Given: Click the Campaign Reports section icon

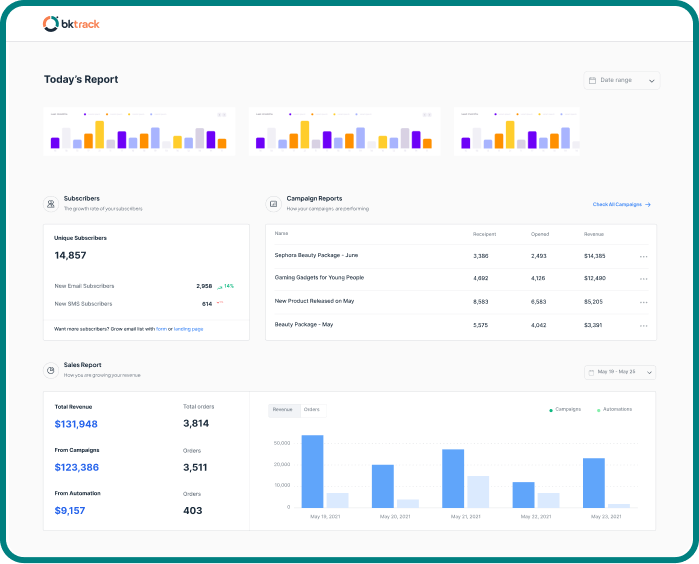Looking at the screenshot, I should 273,204.
